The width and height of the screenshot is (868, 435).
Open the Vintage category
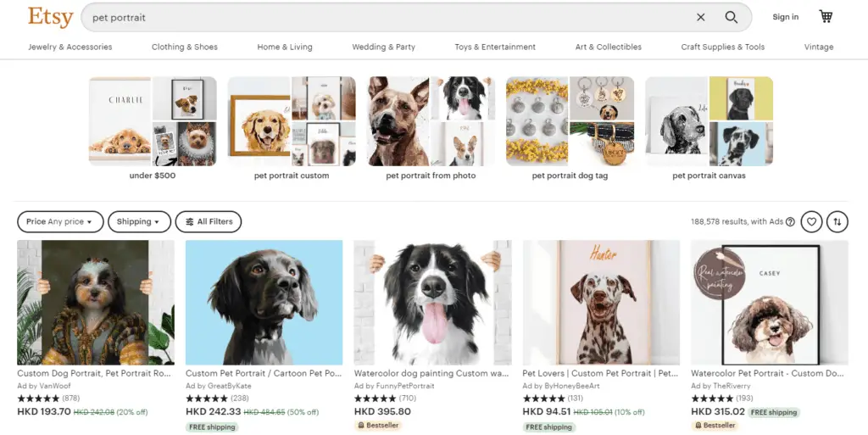[x=819, y=47]
